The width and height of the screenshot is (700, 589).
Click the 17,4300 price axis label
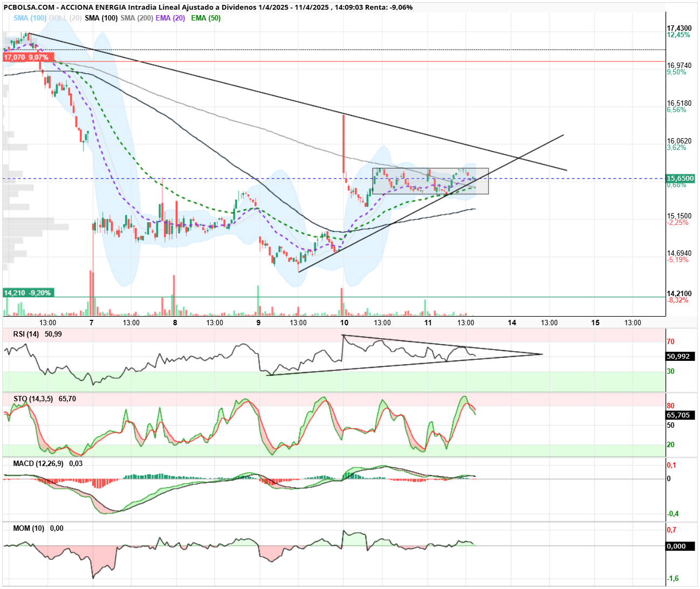tap(679, 29)
